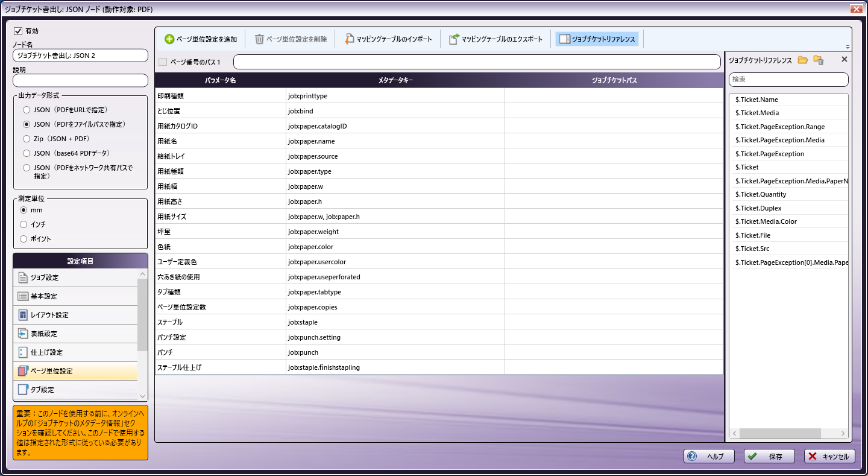
Task: Select JSON（PDFをファイルパスで指定）option
Action: click(x=26, y=124)
